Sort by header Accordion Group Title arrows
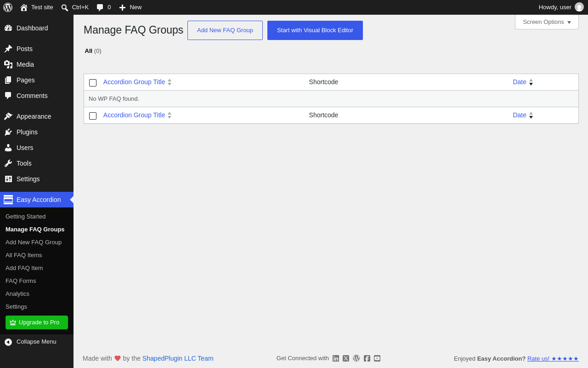 [170, 82]
